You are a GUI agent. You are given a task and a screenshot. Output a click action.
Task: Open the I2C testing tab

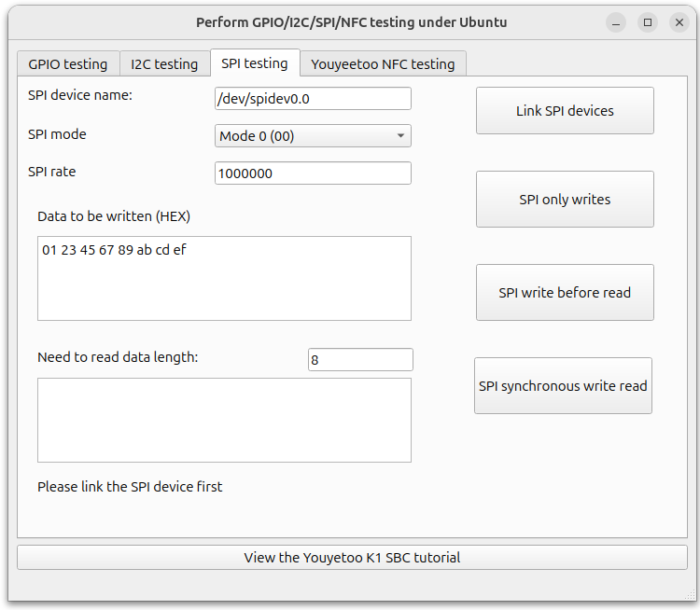(164, 64)
